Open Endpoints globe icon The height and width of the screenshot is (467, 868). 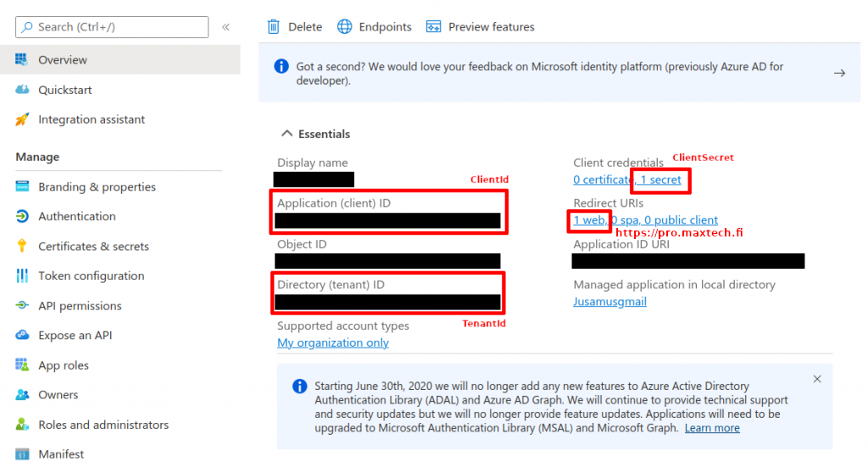pyautogui.click(x=345, y=26)
